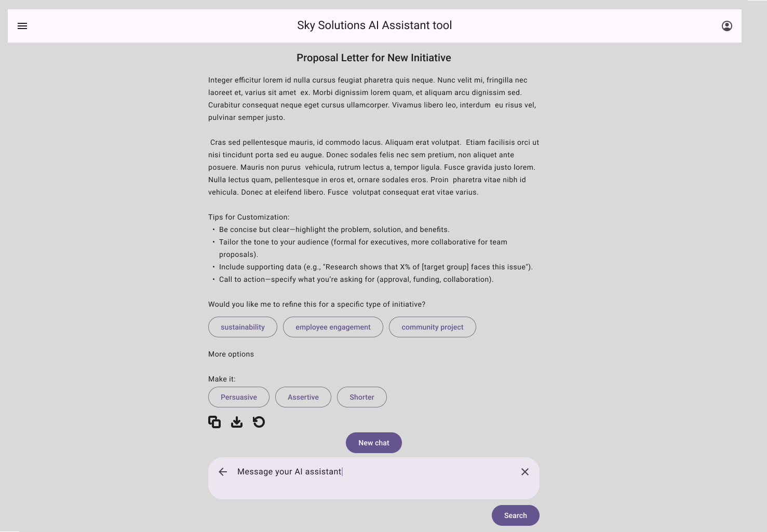The height and width of the screenshot is (532, 767).
Task: Make the letter Persuasive
Action: point(238,397)
